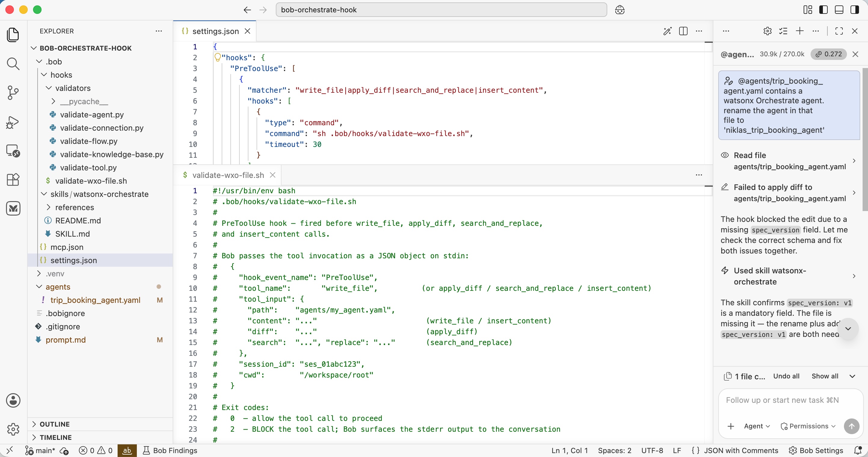The image size is (868, 457).
Task: Split the settings.json editor right
Action: click(x=683, y=31)
